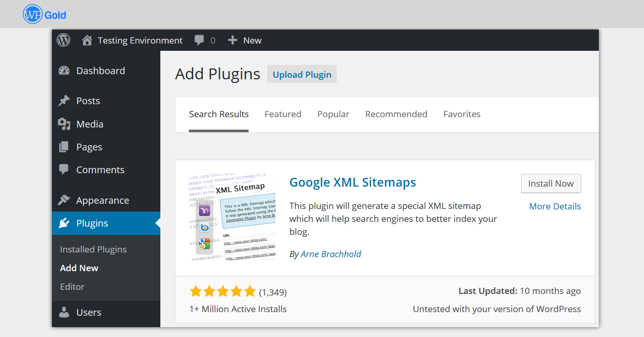The height and width of the screenshot is (337, 644).
Task: Click the Media icon in sidebar
Action: pyautogui.click(x=64, y=124)
